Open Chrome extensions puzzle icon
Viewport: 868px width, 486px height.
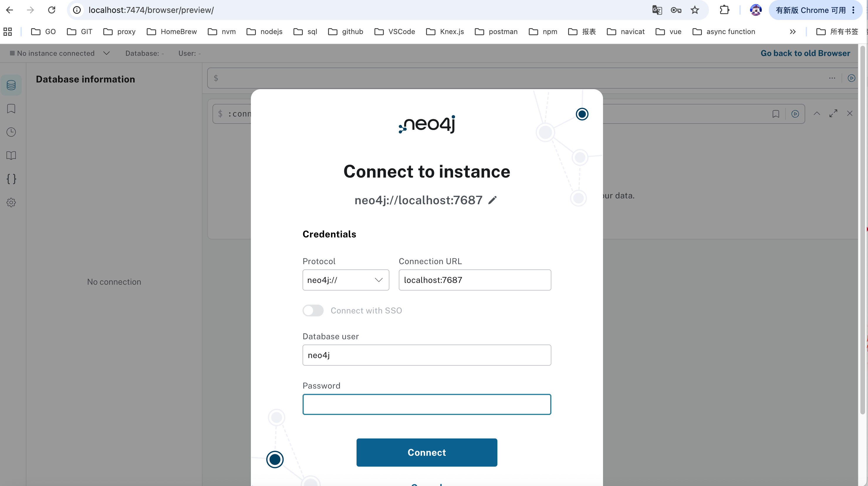pyautogui.click(x=724, y=10)
